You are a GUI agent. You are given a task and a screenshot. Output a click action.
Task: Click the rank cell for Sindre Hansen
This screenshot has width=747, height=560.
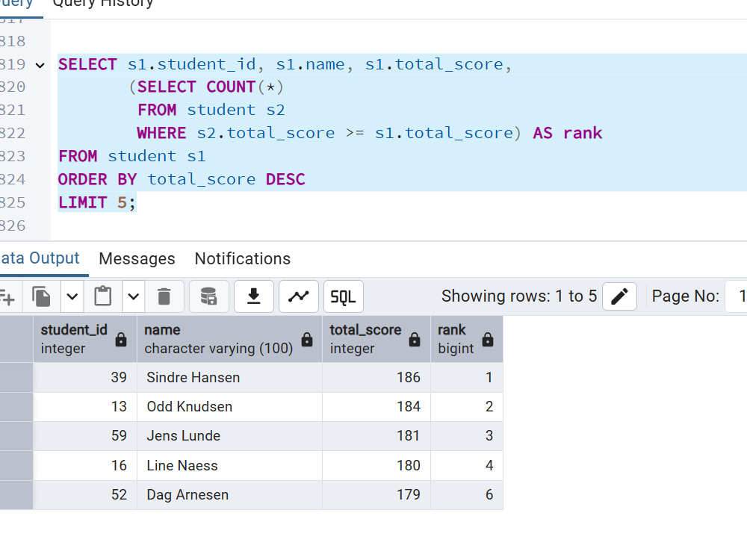467,378
